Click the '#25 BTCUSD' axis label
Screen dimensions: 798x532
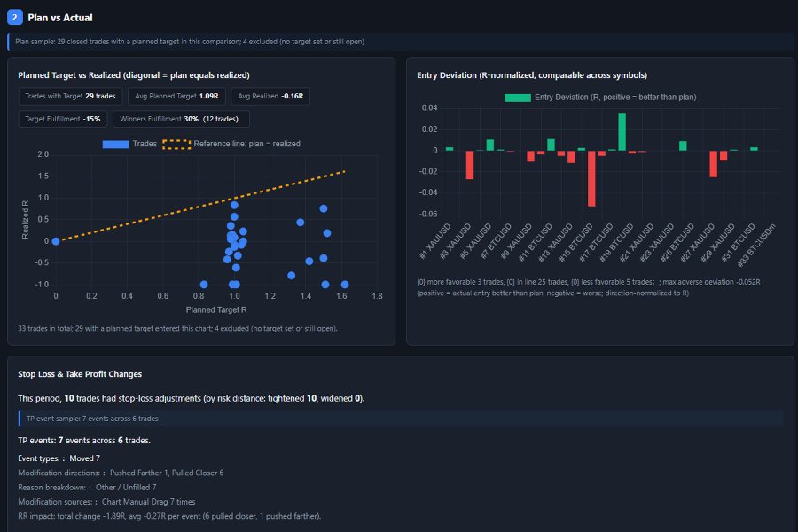click(678, 242)
